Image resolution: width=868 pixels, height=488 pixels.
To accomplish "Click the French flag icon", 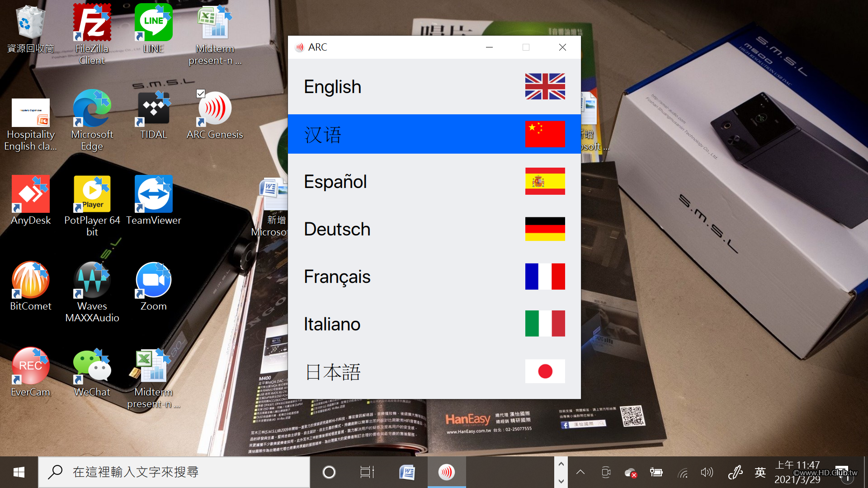I will pos(545,277).
